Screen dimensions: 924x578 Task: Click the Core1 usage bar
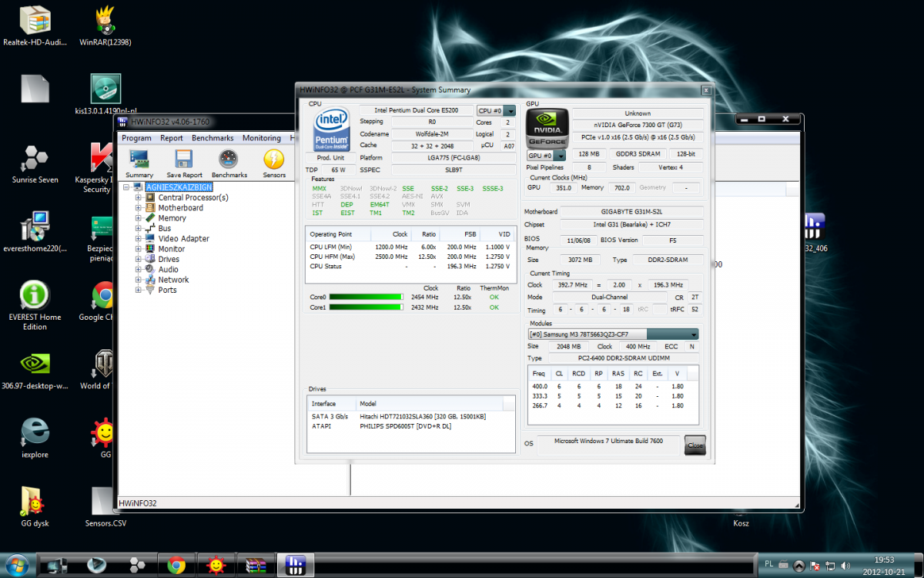coord(367,307)
